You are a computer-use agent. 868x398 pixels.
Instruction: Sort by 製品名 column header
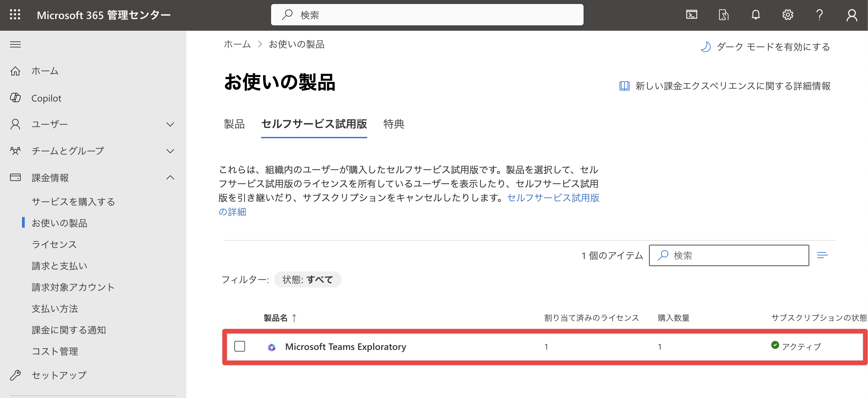(275, 318)
